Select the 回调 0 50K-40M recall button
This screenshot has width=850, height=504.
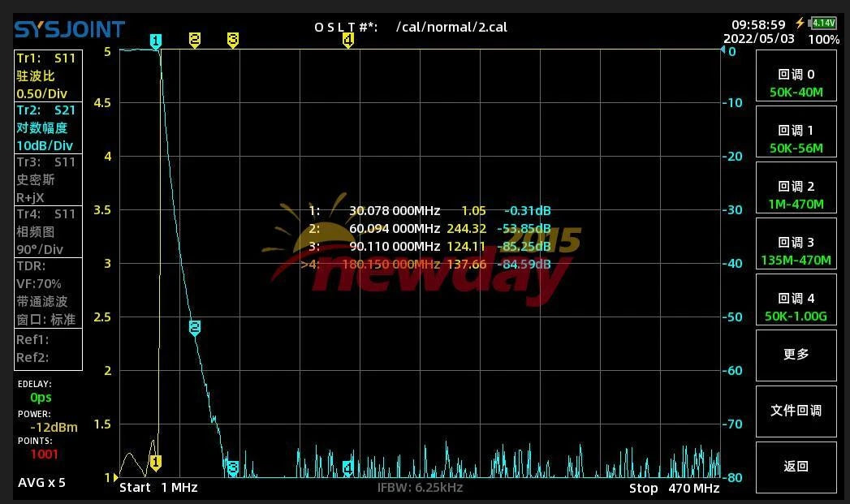point(796,75)
